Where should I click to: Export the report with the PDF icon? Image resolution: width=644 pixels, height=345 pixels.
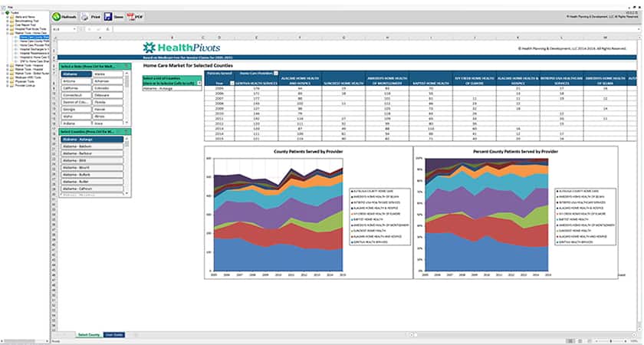click(x=131, y=17)
